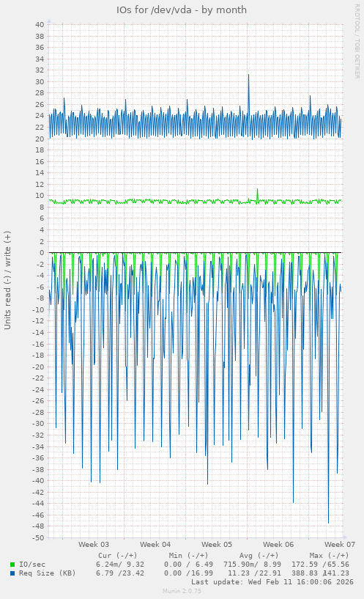The image size is (364, 599).
Task: Click the "Week 04" x-axis label
Action: (x=155, y=544)
